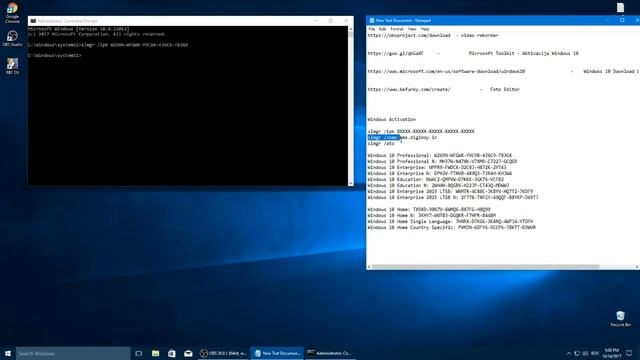The image size is (640, 360).
Task: Switch to Administrator Command Prompt taskbar button
Action: (330, 353)
